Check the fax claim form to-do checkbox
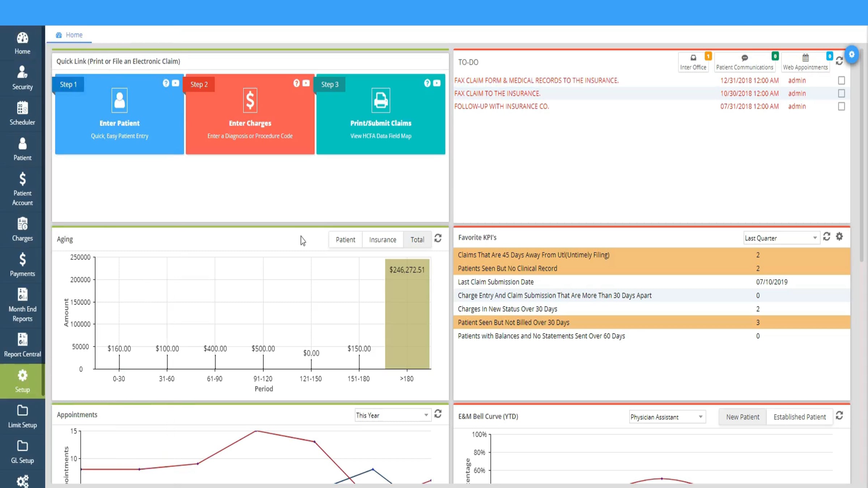This screenshot has width=868, height=488. pyautogui.click(x=841, y=80)
